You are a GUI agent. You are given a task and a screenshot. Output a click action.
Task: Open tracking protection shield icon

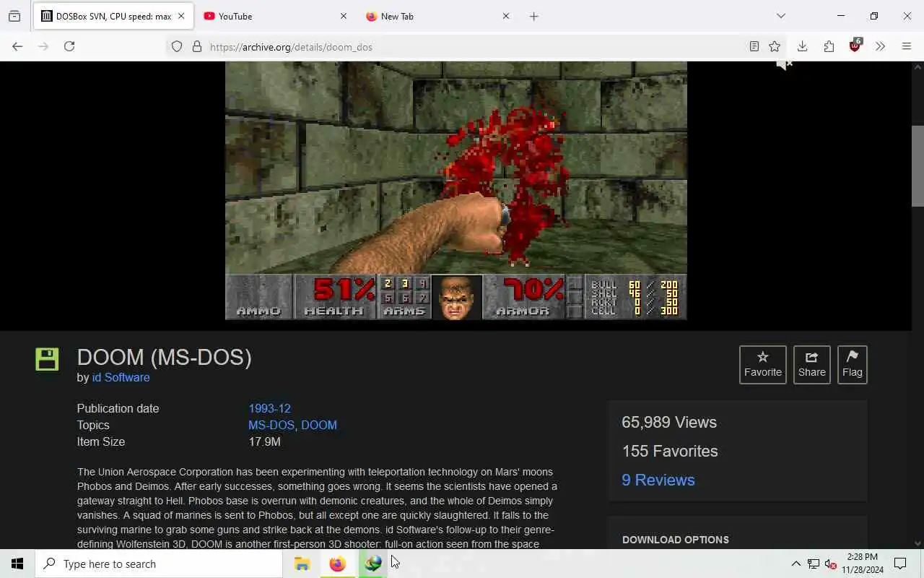(177, 47)
